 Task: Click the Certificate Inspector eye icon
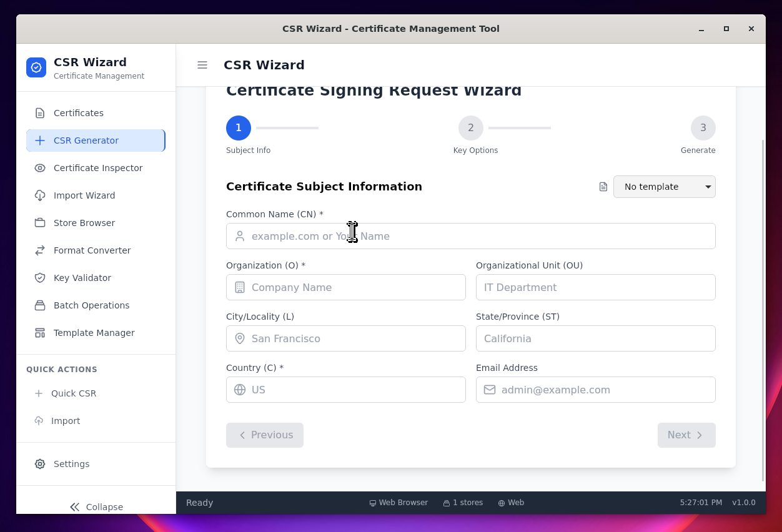[40, 168]
